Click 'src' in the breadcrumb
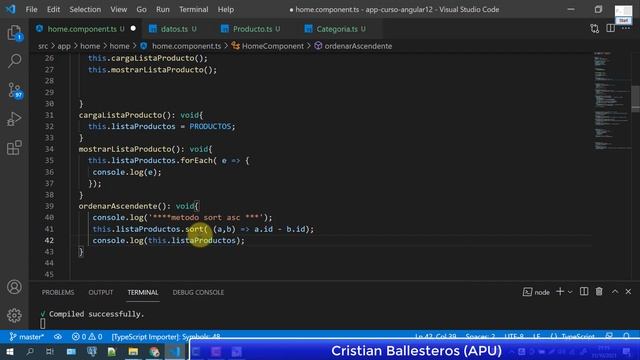Viewport: 640px width, 360px height. point(43,46)
